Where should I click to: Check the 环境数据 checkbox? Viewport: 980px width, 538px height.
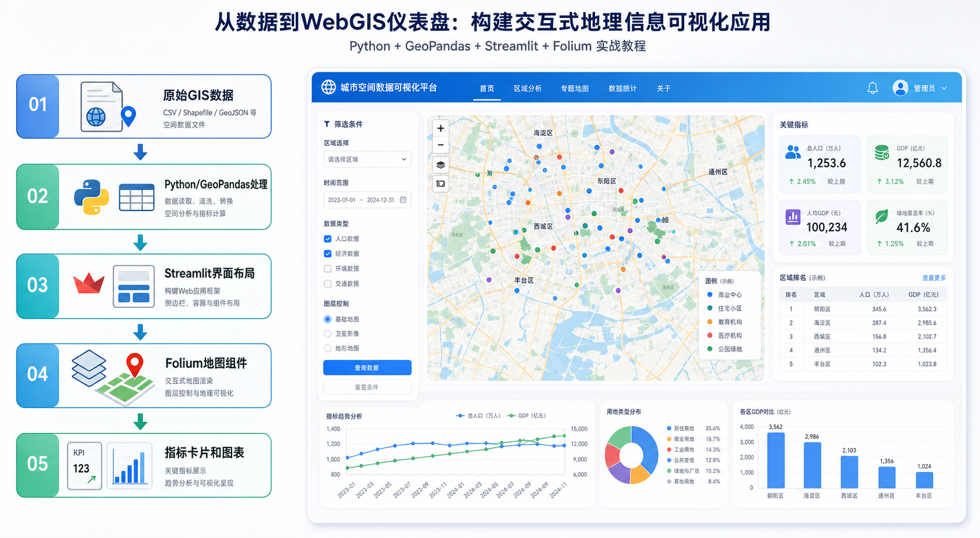click(x=328, y=269)
